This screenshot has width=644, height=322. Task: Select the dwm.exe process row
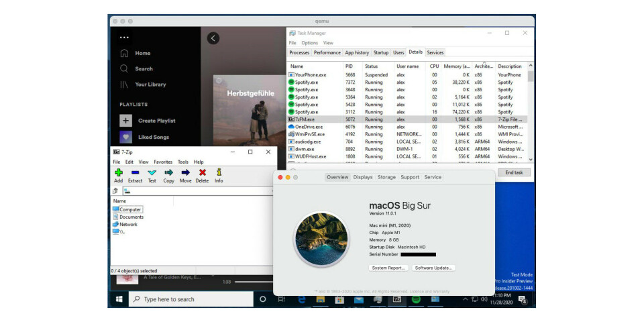pos(407,149)
